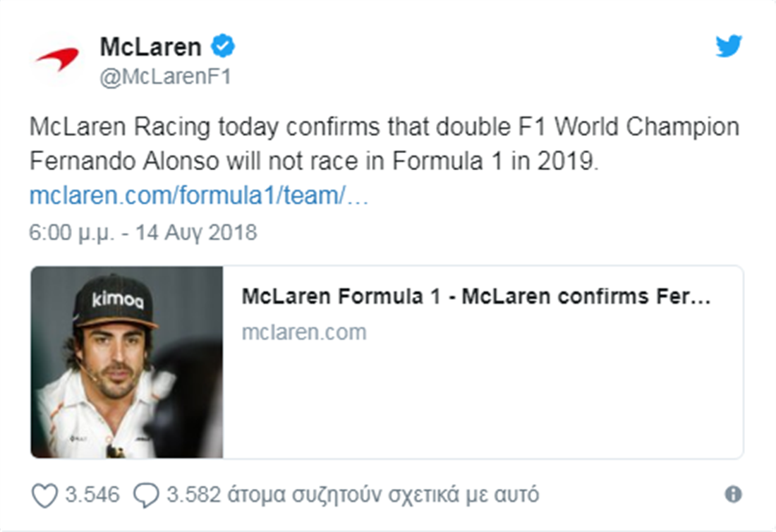Click the McLaren logo avatar

[x=58, y=59]
